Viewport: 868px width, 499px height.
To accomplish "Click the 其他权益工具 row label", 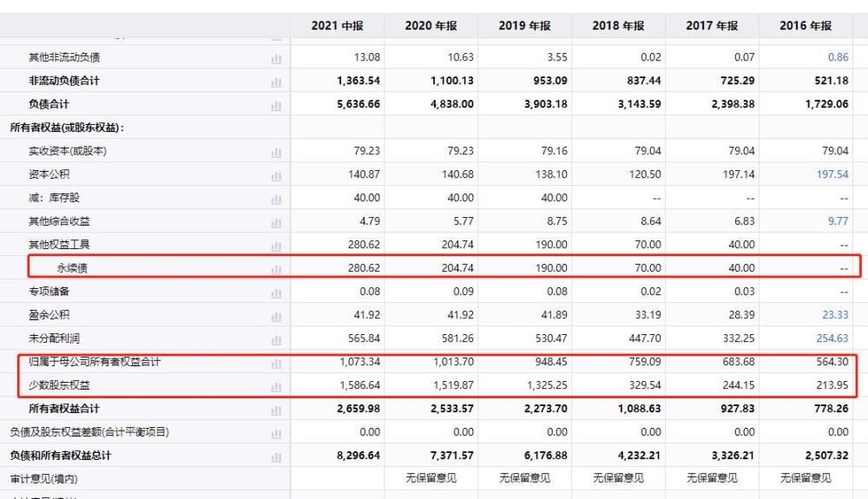I will (59, 245).
